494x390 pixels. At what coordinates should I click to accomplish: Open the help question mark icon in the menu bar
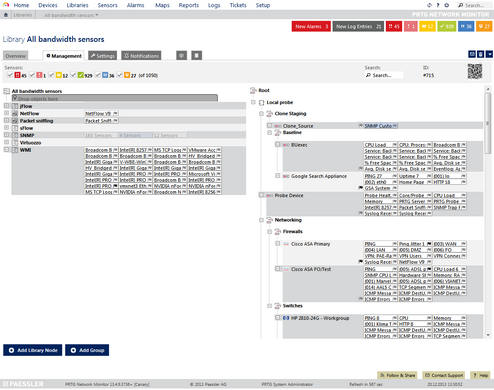438,5
